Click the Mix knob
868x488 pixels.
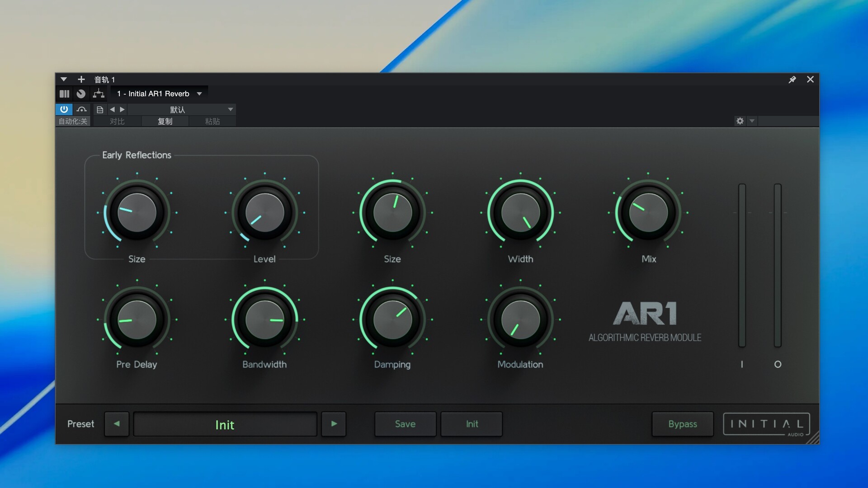648,212
